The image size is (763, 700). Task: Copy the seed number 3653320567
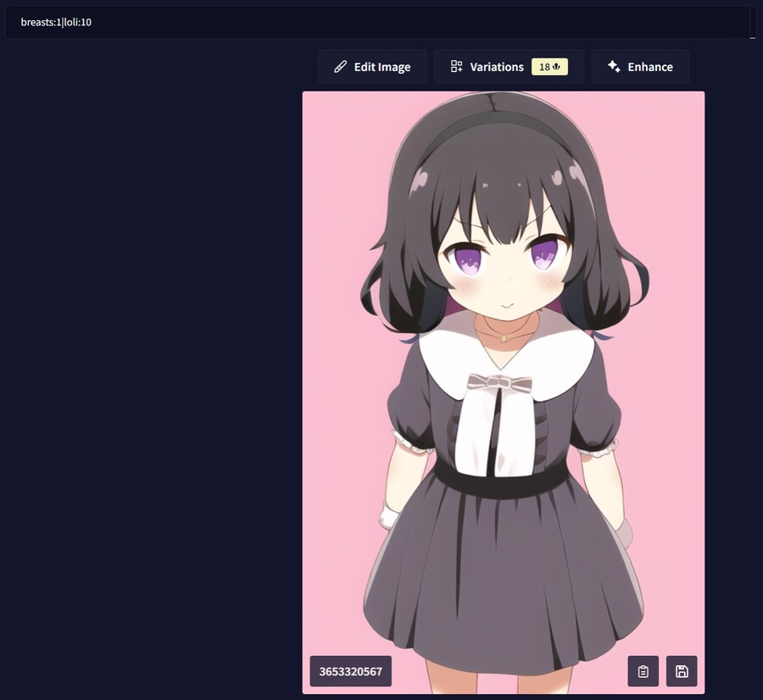pos(350,671)
